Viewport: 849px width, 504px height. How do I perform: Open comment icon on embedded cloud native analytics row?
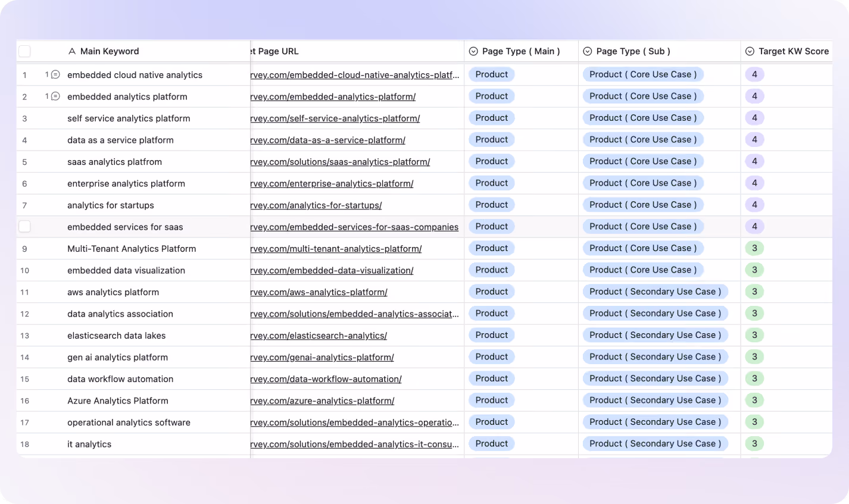pos(55,74)
